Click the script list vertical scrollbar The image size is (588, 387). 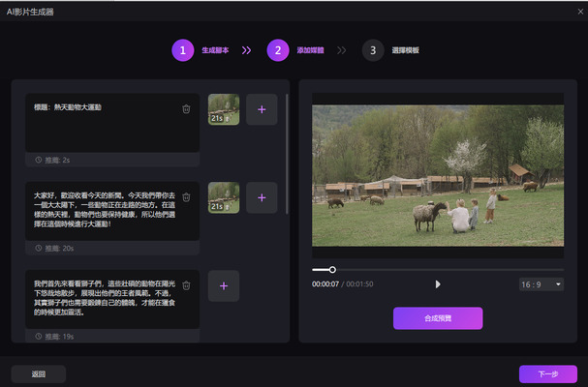tap(287, 154)
